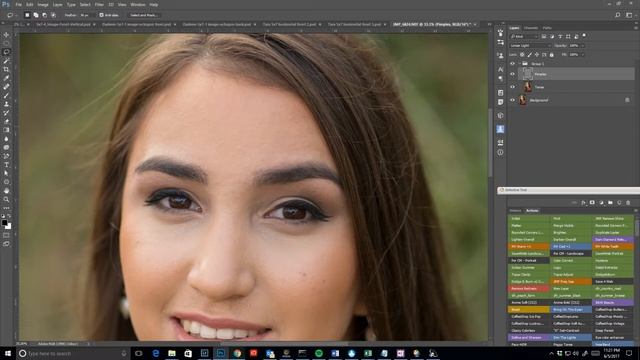This screenshot has width=640, height=360.
Task: Open the Filter menu
Action: [99, 4]
